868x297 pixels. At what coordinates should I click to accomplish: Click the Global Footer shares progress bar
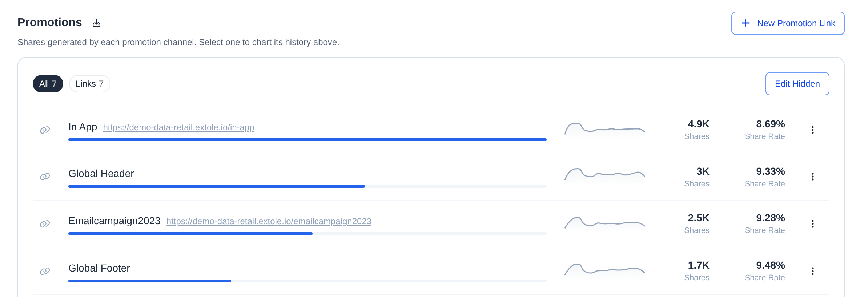coord(308,281)
